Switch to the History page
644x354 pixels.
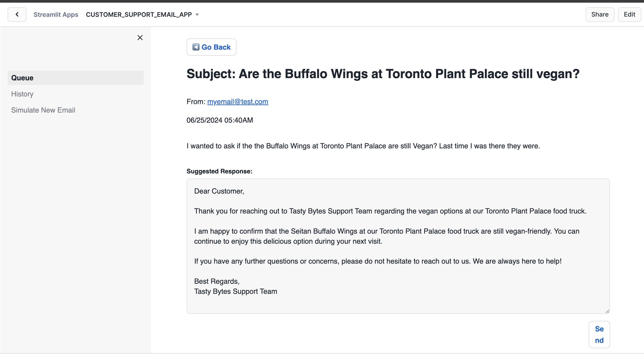(22, 94)
